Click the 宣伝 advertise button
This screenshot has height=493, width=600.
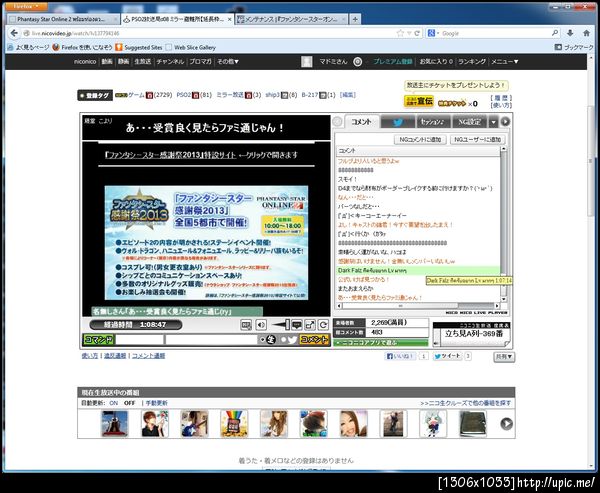(x=419, y=101)
